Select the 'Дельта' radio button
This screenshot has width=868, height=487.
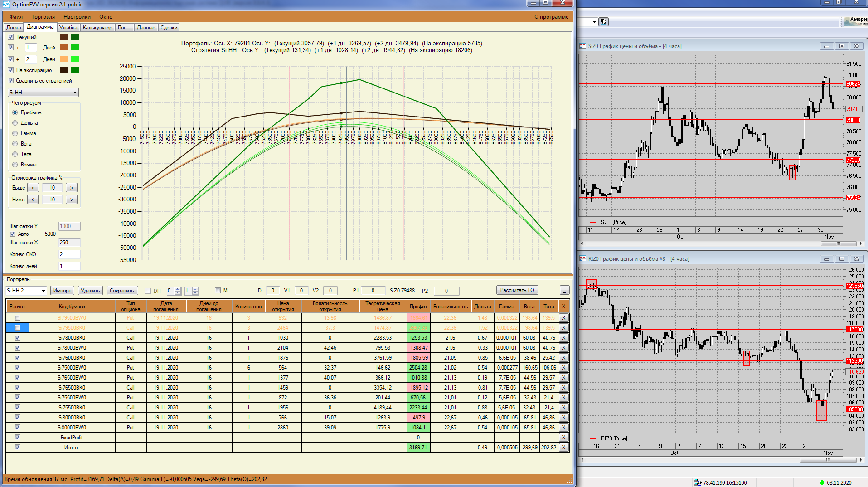[x=15, y=123]
